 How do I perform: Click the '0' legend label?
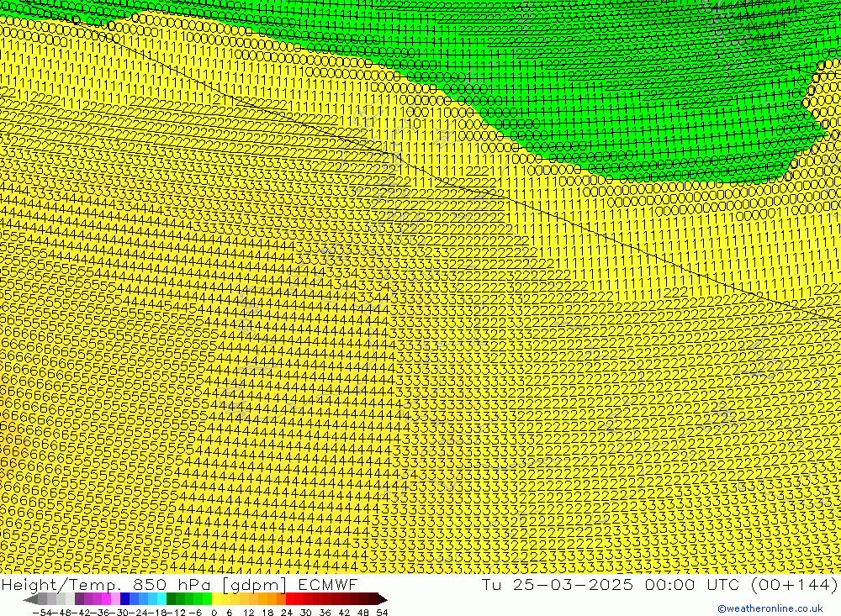point(214,613)
